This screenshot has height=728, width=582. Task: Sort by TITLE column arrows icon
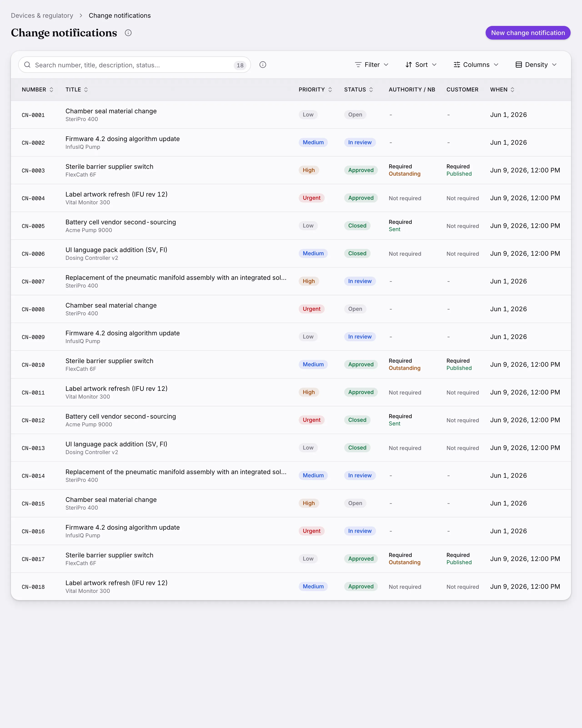coord(86,90)
